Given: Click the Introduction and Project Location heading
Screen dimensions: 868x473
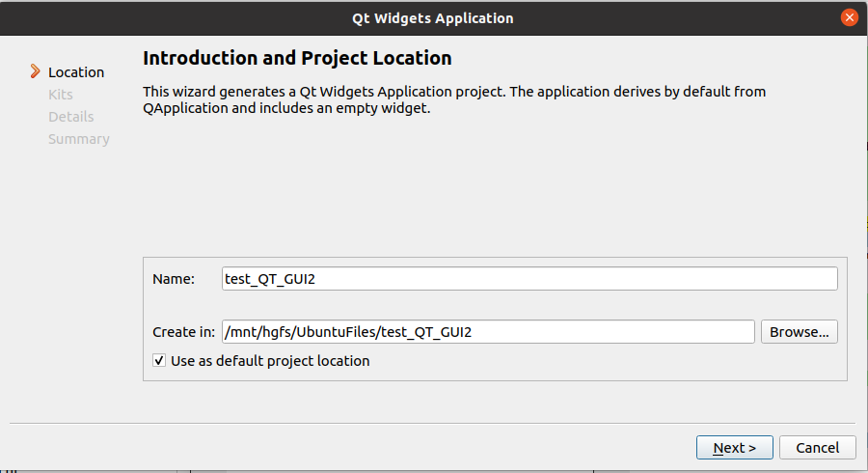Looking at the screenshot, I should point(297,58).
